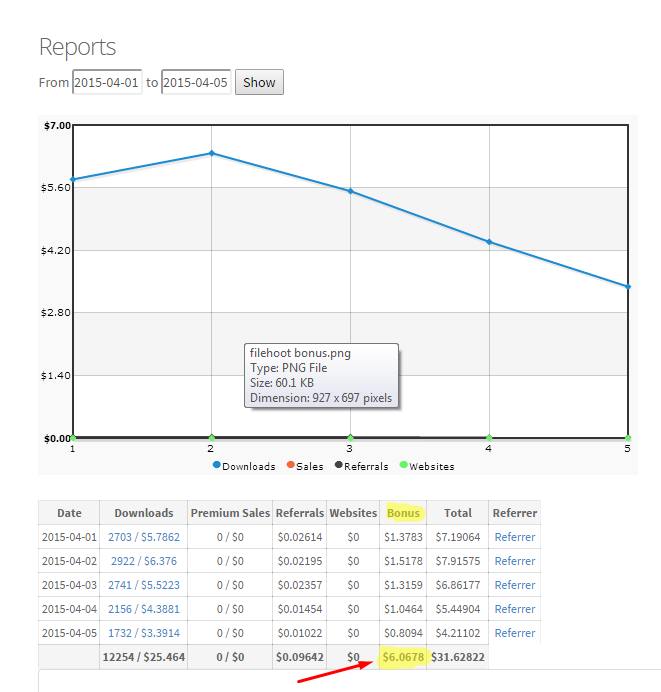Screen dimensions: 661x692
Task: Click the Reports page heading
Action: [x=77, y=47]
